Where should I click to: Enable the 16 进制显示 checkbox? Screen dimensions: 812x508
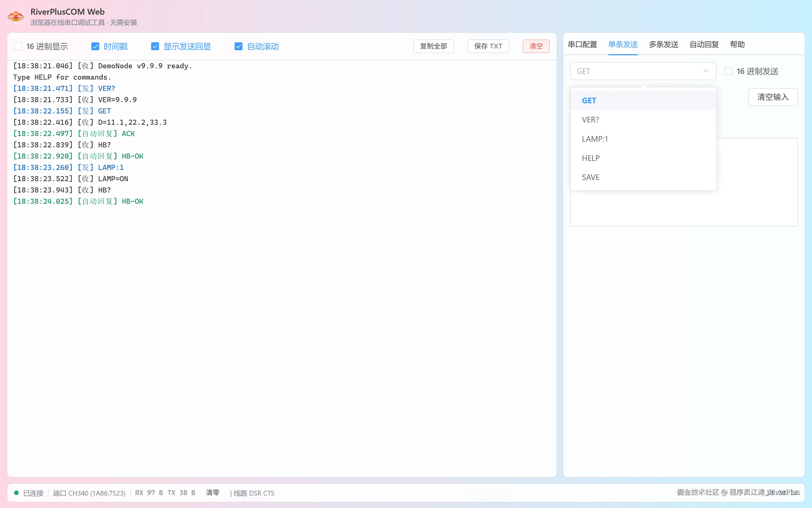tap(18, 46)
